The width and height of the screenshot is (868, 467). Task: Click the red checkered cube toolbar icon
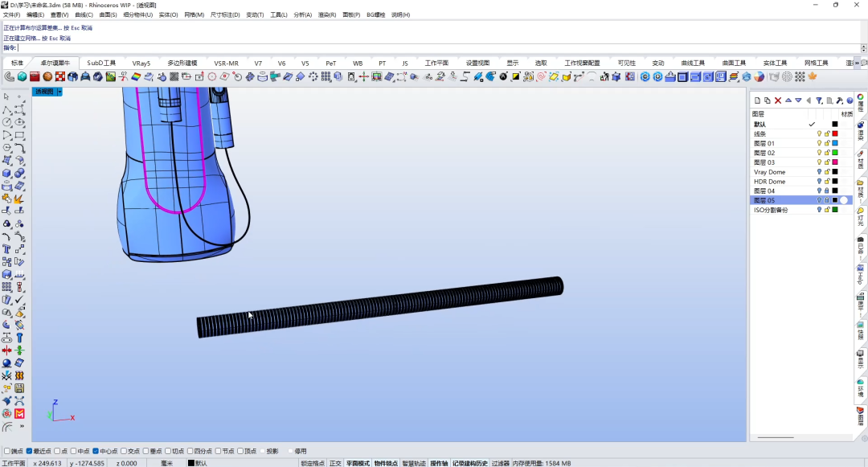(x=59, y=76)
